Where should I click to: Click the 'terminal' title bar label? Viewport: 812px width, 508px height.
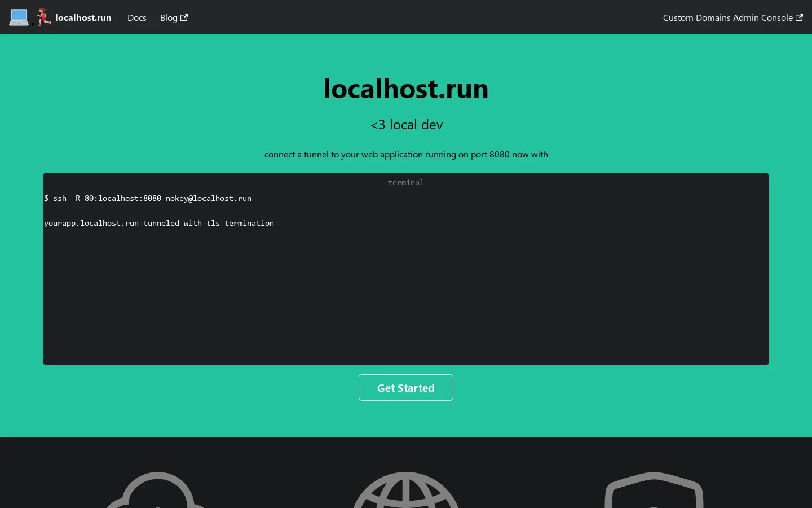(x=406, y=182)
